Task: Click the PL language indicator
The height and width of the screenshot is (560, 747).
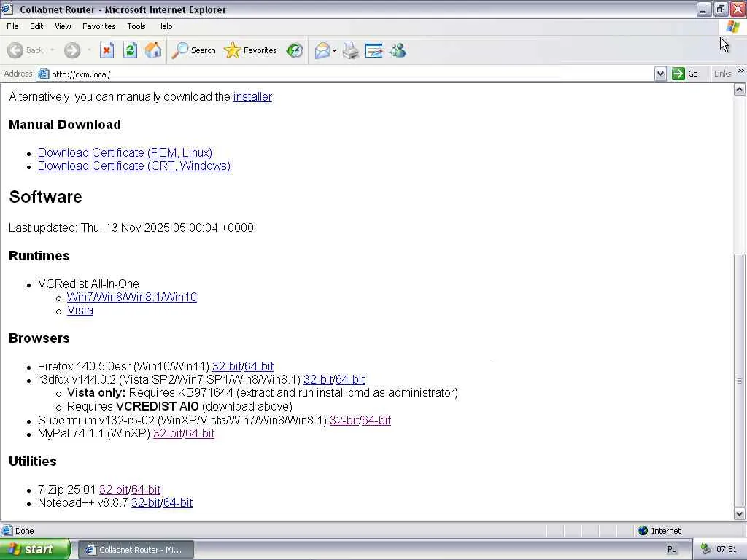Action: [x=671, y=550]
